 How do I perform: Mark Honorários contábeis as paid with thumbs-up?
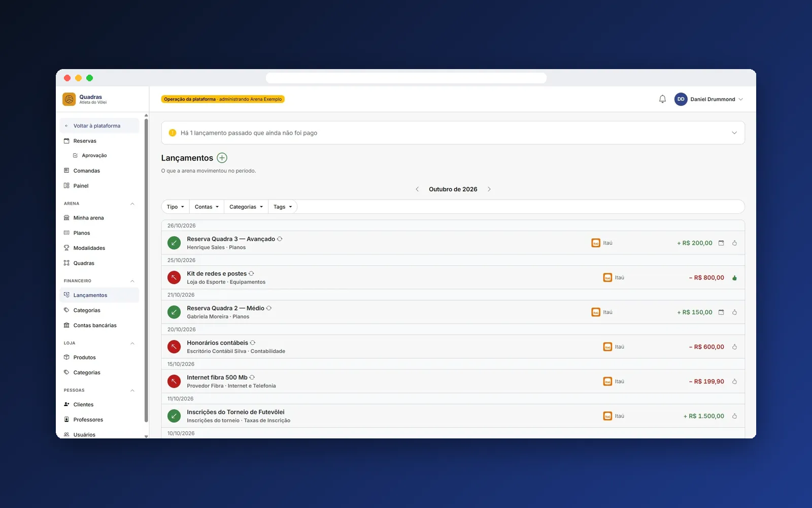[734, 347]
